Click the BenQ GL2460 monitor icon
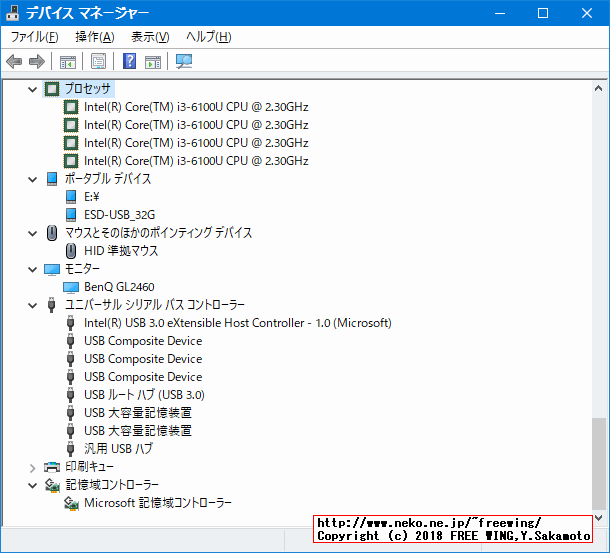This screenshot has width=610, height=553. click(71, 287)
